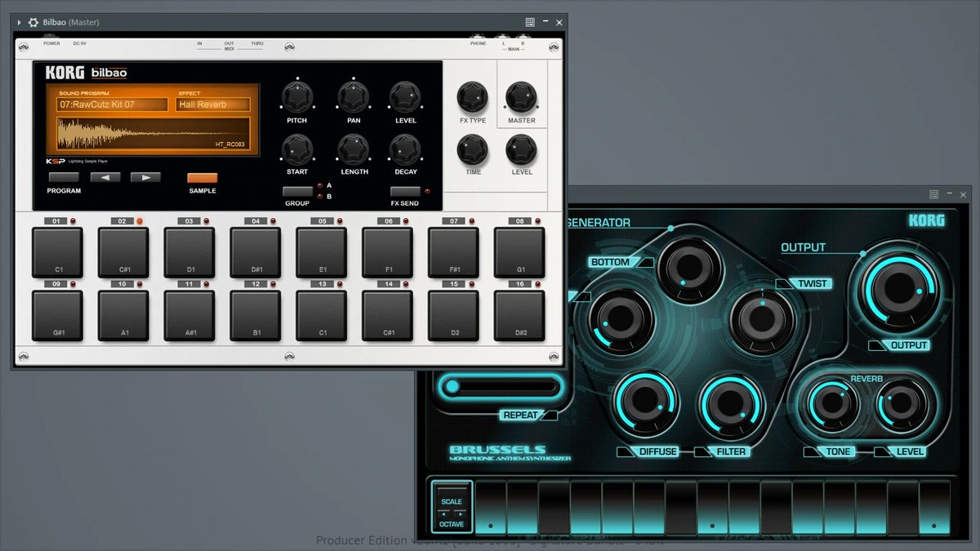The height and width of the screenshot is (551, 980).
Task: Click octave-down left arrow in Brussels
Action: pyautogui.click(x=444, y=513)
